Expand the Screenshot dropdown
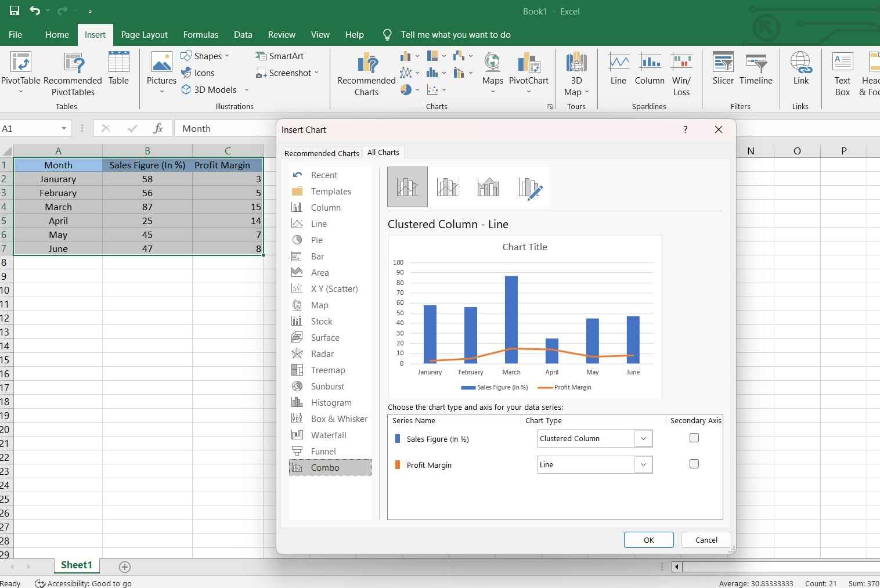 point(316,73)
